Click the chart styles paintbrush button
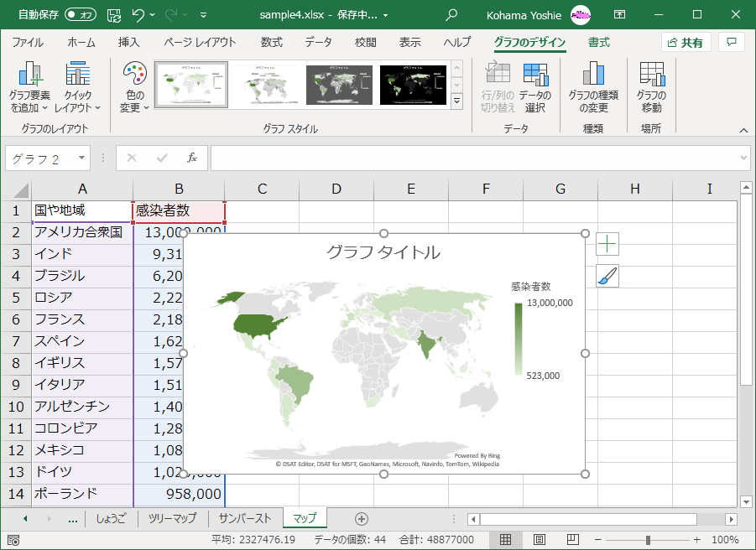 (x=607, y=276)
